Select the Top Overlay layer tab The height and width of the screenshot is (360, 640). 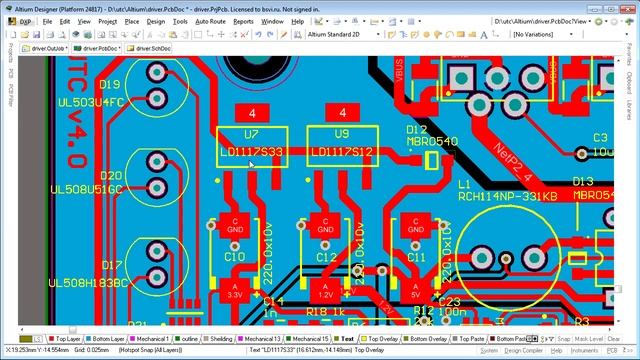click(x=380, y=339)
